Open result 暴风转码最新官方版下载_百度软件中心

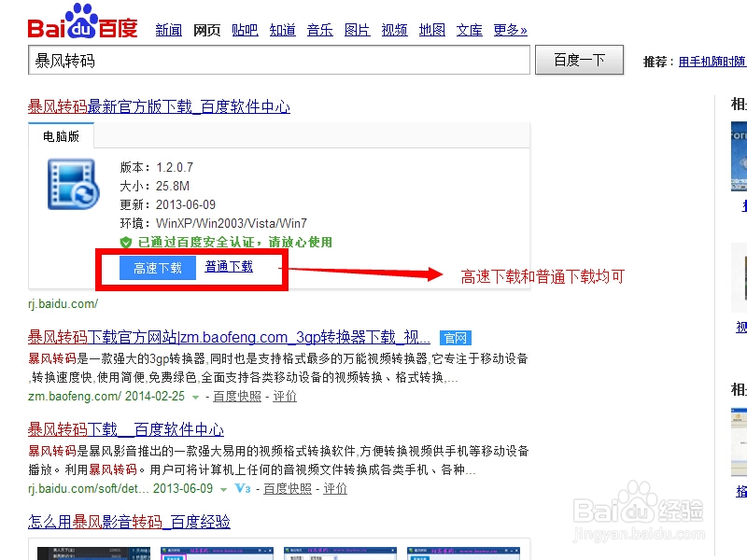(159, 106)
